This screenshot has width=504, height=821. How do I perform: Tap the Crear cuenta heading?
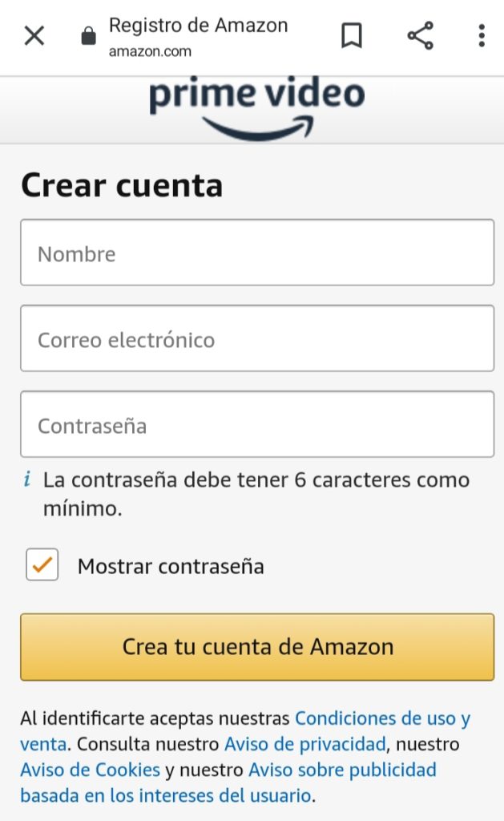tap(122, 185)
